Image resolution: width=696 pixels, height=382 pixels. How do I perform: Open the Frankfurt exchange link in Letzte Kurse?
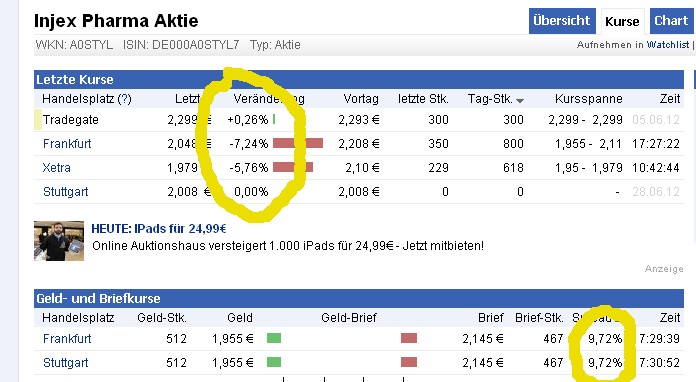(67, 144)
